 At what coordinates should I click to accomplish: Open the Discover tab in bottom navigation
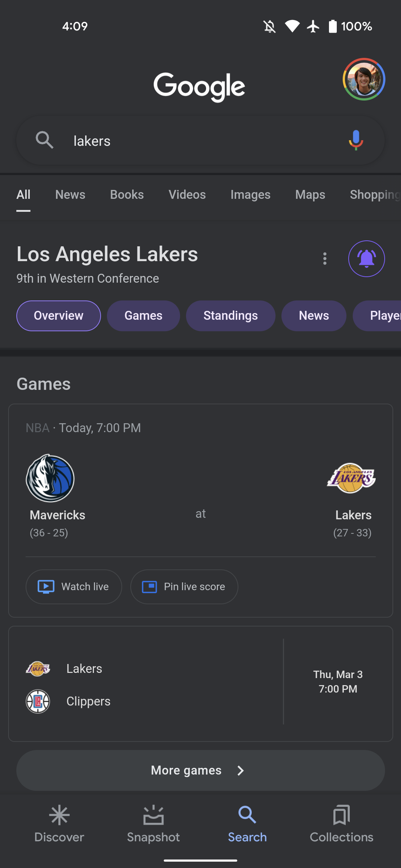[59, 823]
